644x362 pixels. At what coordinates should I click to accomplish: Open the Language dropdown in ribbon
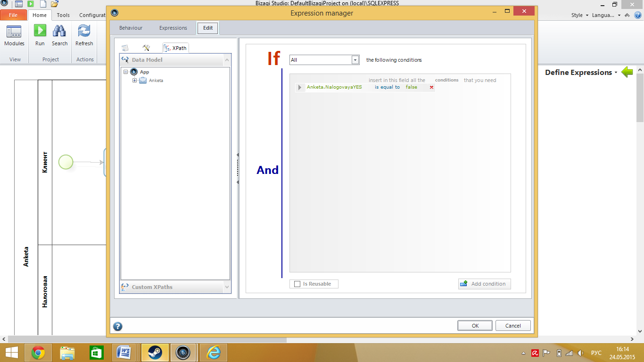point(606,15)
